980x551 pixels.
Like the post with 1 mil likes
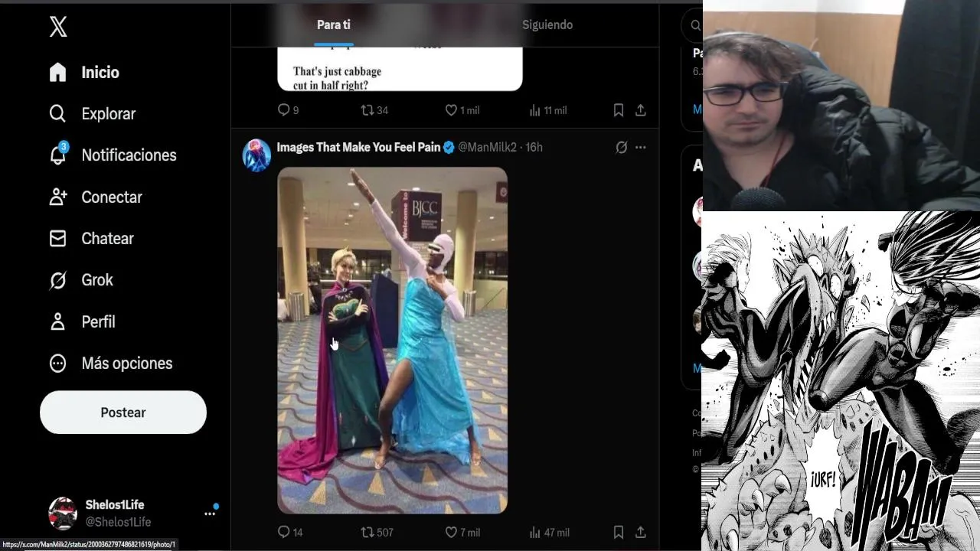pos(462,110)
